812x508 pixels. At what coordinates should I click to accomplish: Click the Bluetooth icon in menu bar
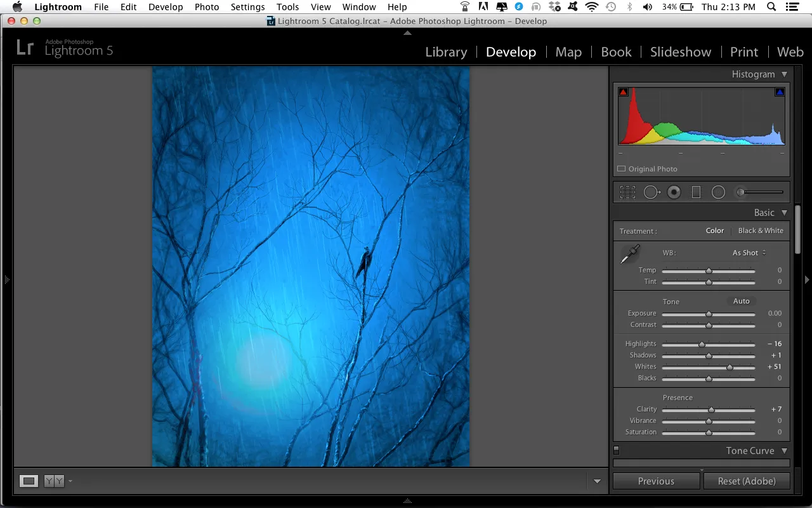629,7
